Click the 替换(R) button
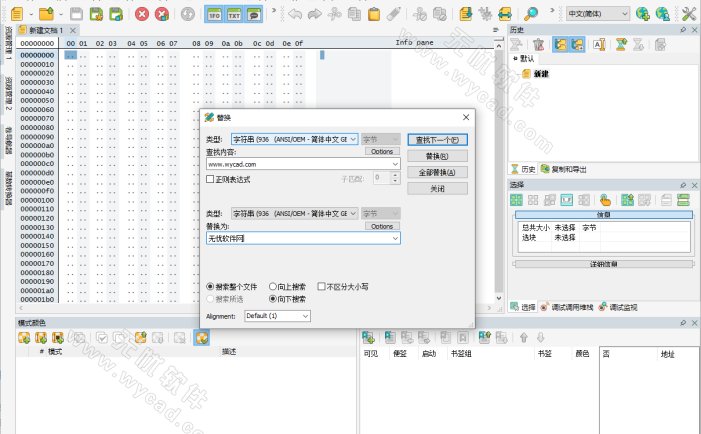Viewport: 701px width, 434px height. tap(437, 156)
